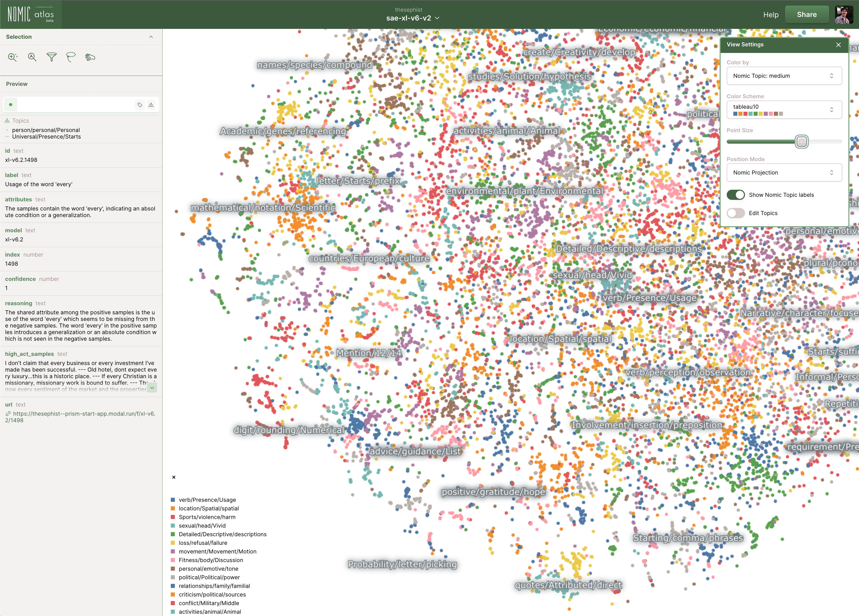
Task: Enable the Edit Topics switch
Action: (x=736, y=213)
